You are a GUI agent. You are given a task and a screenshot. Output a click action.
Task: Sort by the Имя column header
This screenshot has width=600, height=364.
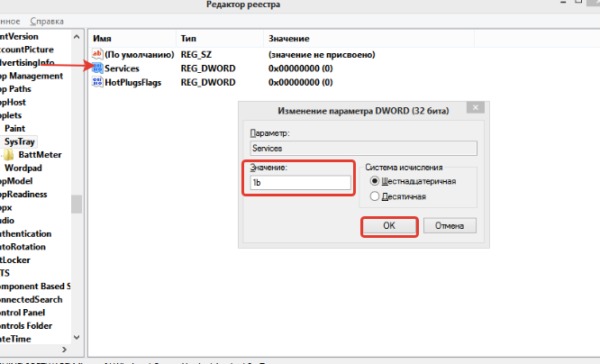[133, 39]
